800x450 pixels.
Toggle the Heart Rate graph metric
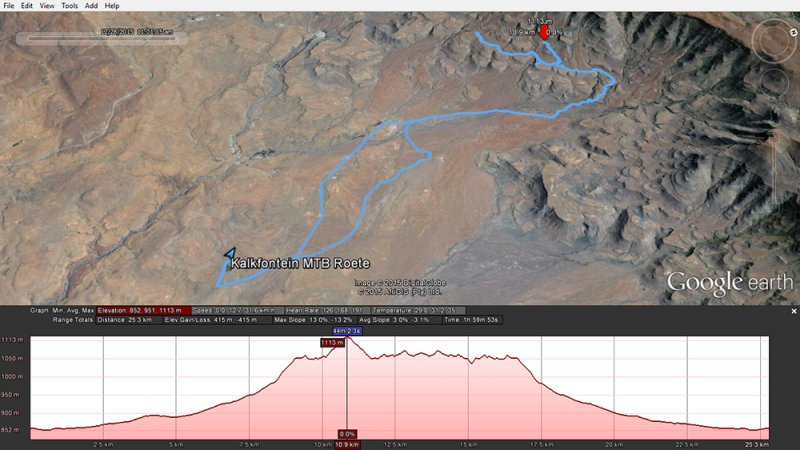point(327,310)
